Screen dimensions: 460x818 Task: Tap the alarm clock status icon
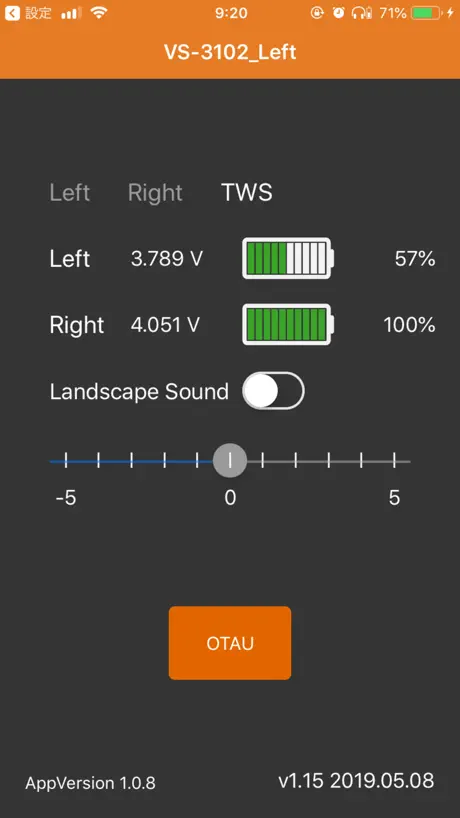tap(339, 14)
